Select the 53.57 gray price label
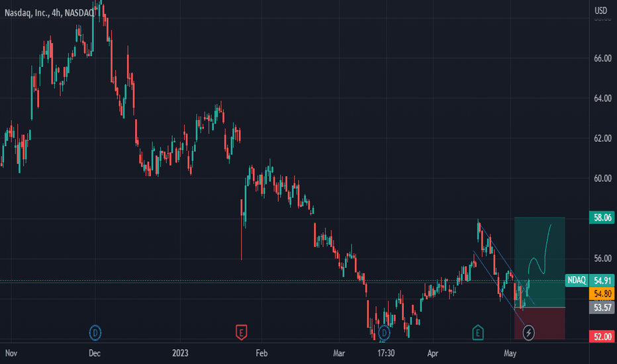Screen dimensions: 617x364 tap(602, 307)
